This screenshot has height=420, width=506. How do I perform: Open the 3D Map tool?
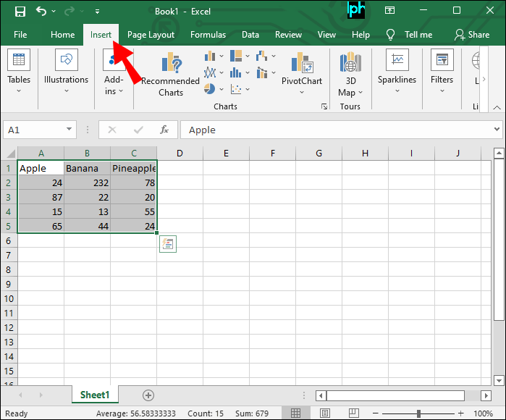click(x=350, y=75)
